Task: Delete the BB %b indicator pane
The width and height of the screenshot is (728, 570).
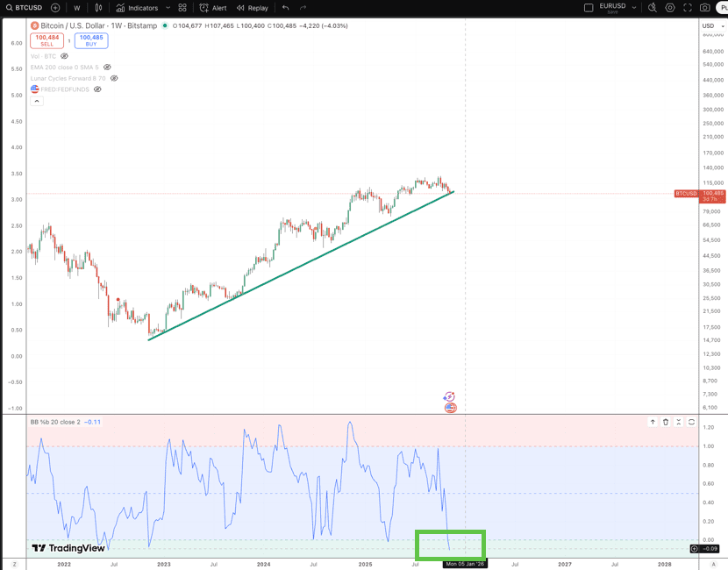Action: 666,422
